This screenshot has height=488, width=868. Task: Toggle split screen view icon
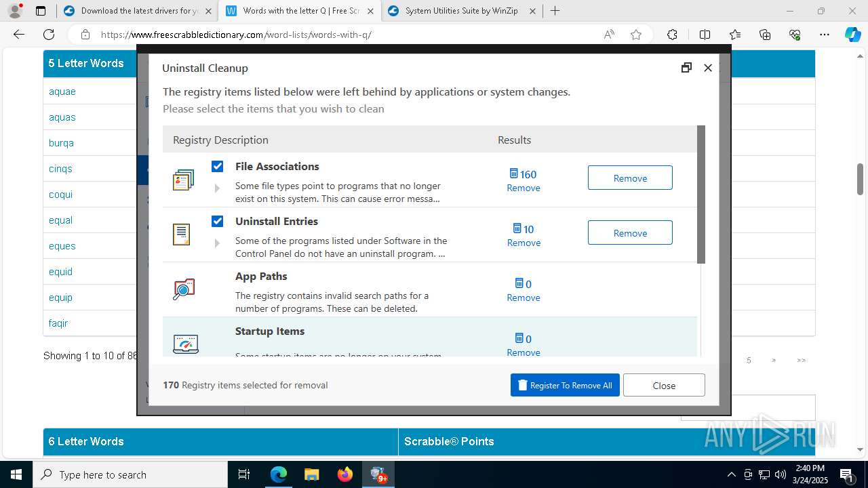tap(705, 35)
